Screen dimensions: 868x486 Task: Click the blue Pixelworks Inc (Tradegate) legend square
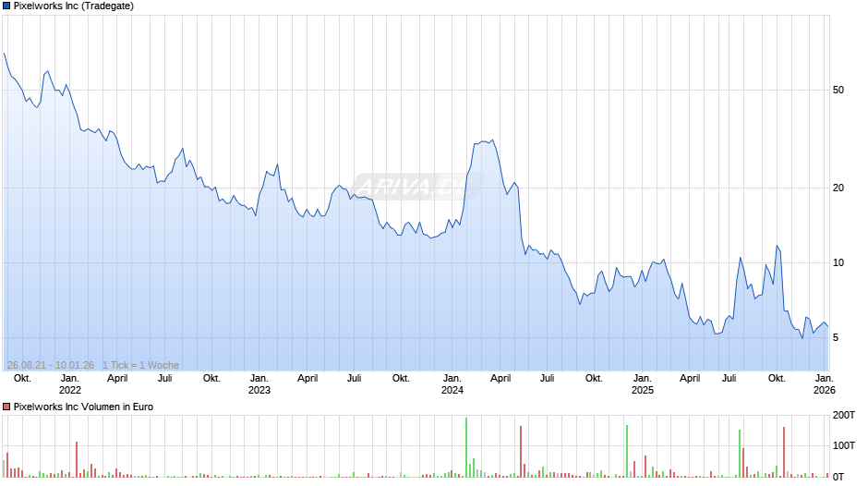pyautogui.click(x=6, y=6)
